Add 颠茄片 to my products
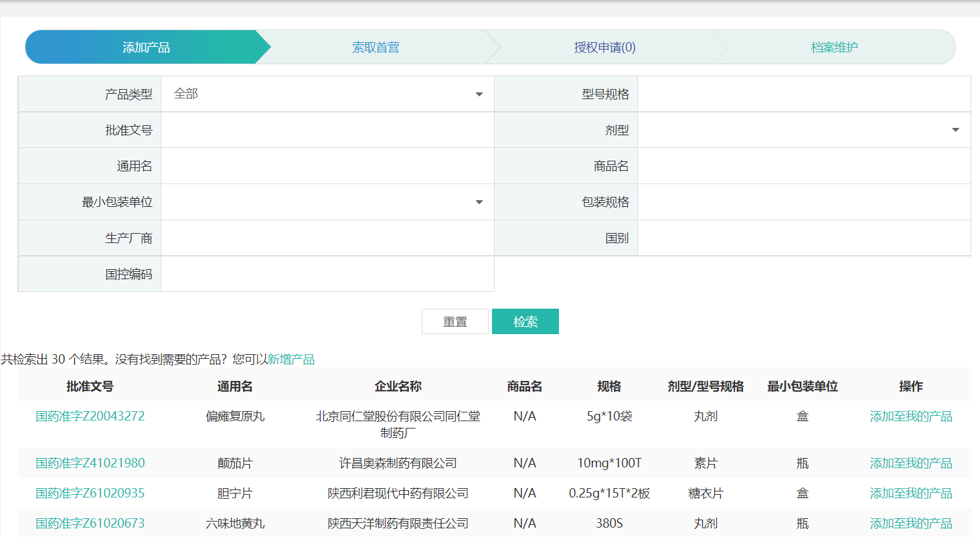980x537 pixels. [910, 463]
